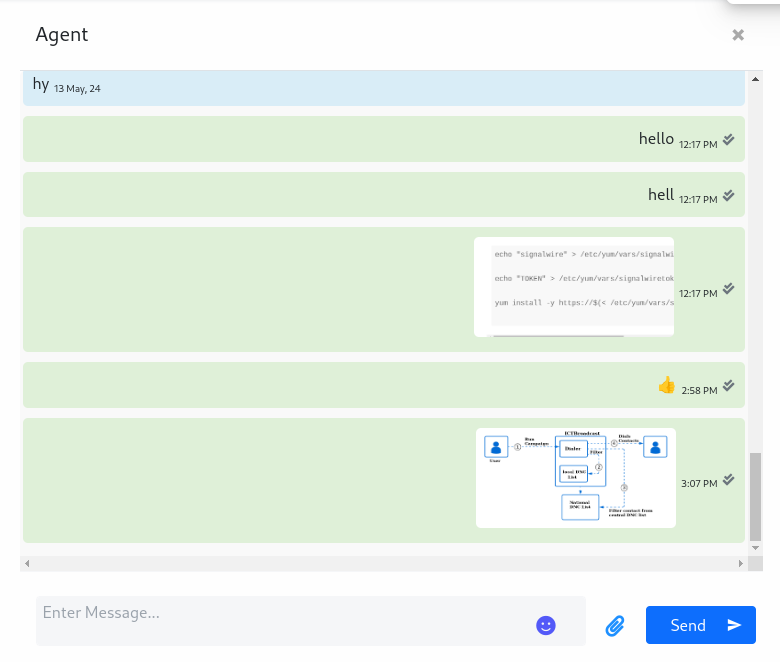780x662 pixels.
Task: Click the Send button
Action: (700, 625)
